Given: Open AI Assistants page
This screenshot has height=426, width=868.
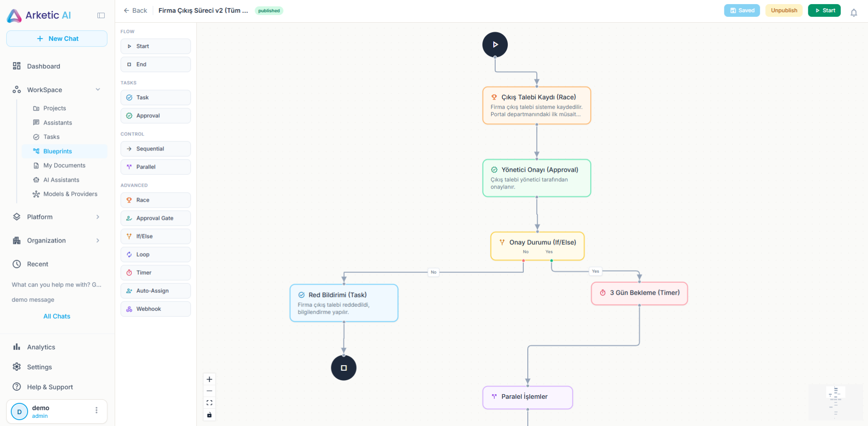Looking at the screenshot, I should point(65,180).
